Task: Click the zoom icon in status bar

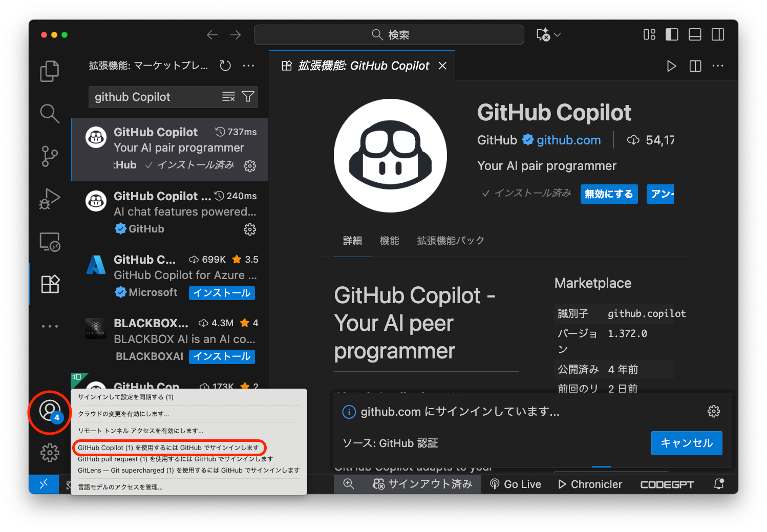Action: click(349, 484)
